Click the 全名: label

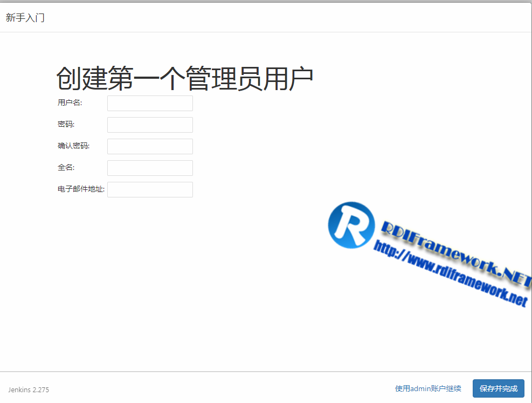66,167
